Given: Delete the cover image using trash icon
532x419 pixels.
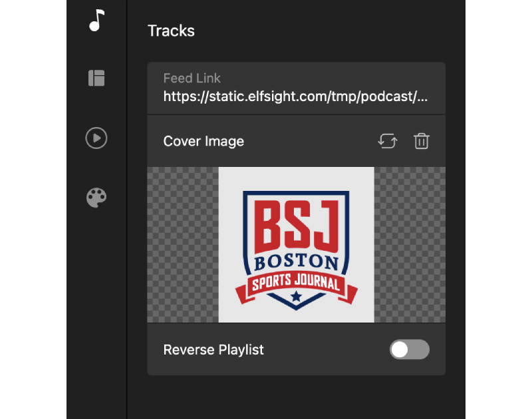Looking at the screenshot, I should [421, 141].
